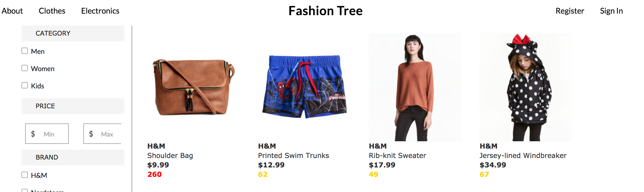Collapse the CATEGORY filter header
Viewport: 644px width, 192px height.
click(73, 33)
